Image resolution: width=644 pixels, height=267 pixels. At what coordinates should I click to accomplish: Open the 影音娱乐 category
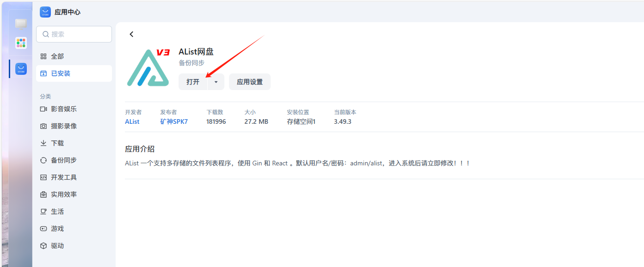(x=74, y=109)
